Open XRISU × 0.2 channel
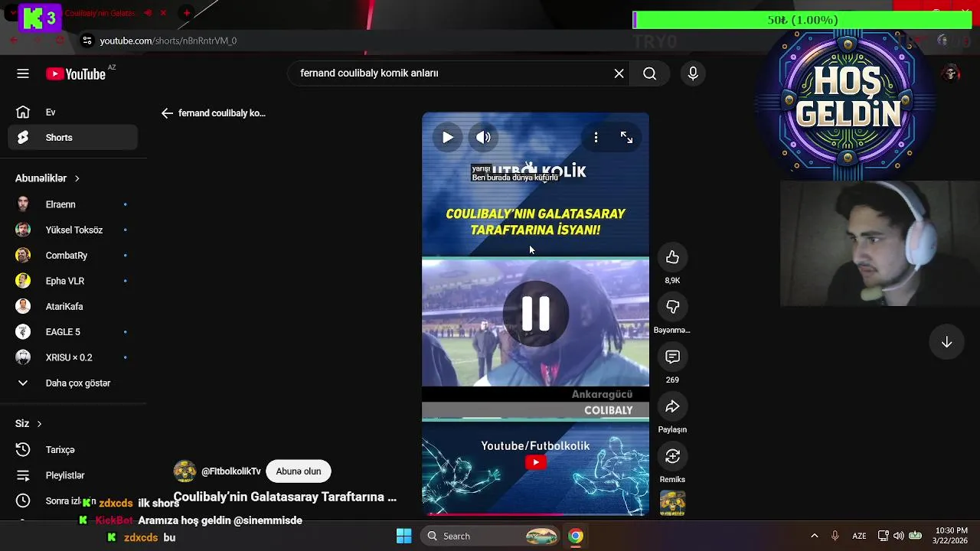The width and height of the screenshot is (980, 551). 73,357
